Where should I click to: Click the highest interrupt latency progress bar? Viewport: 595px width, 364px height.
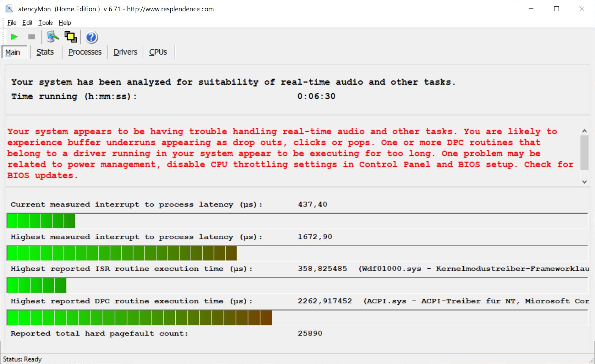pos(297,253)
